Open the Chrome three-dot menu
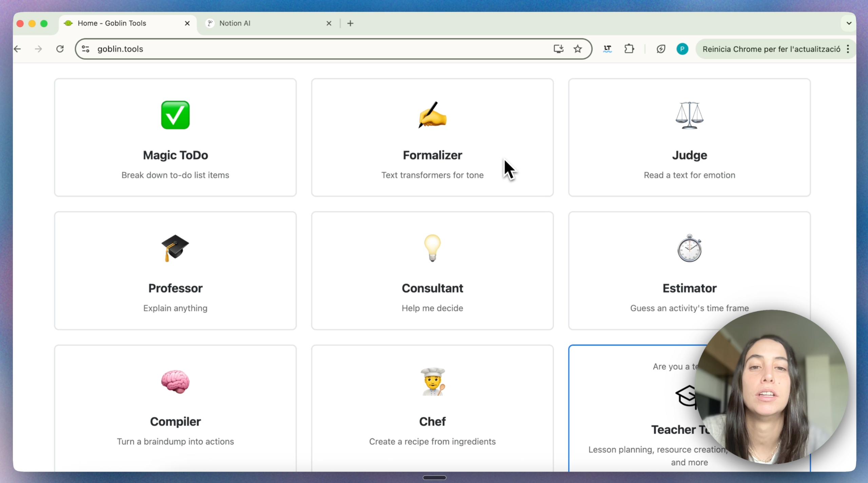Screen dimensions: 868x483 point(848,49)
